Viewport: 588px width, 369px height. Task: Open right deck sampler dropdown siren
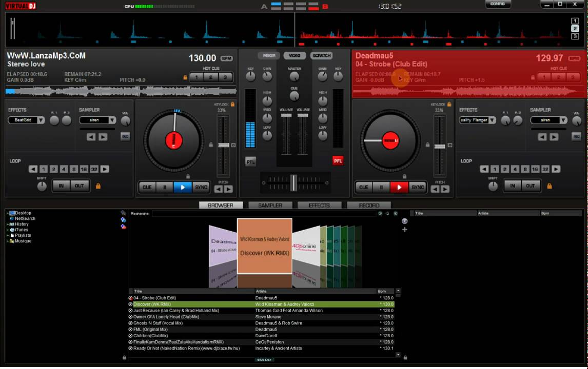click(548, 120)
